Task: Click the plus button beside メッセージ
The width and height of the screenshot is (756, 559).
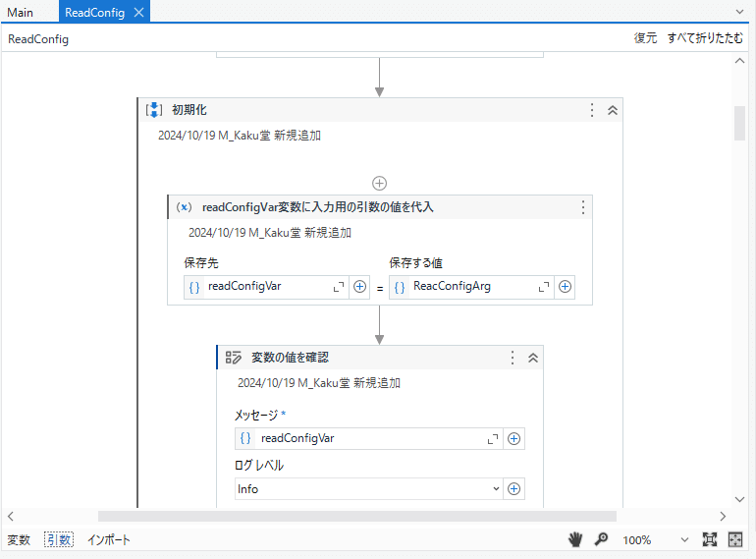Action: (513, 438)
